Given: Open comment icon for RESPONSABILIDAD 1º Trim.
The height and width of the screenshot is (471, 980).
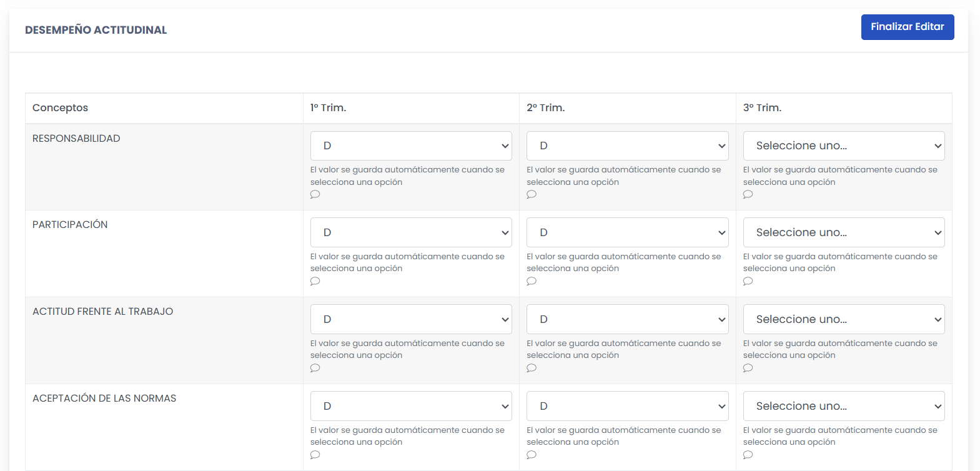Looking at the screenshot, I should point(315,194).
